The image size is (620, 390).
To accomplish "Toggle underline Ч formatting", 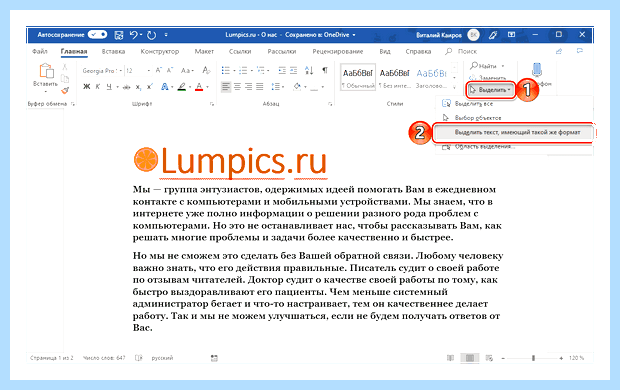I will 109,87.
